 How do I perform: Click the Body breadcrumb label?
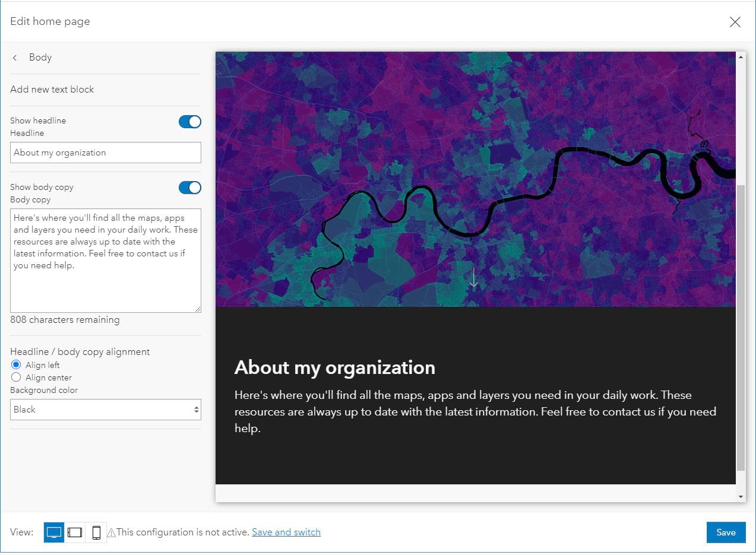click(x=40, y=58)
